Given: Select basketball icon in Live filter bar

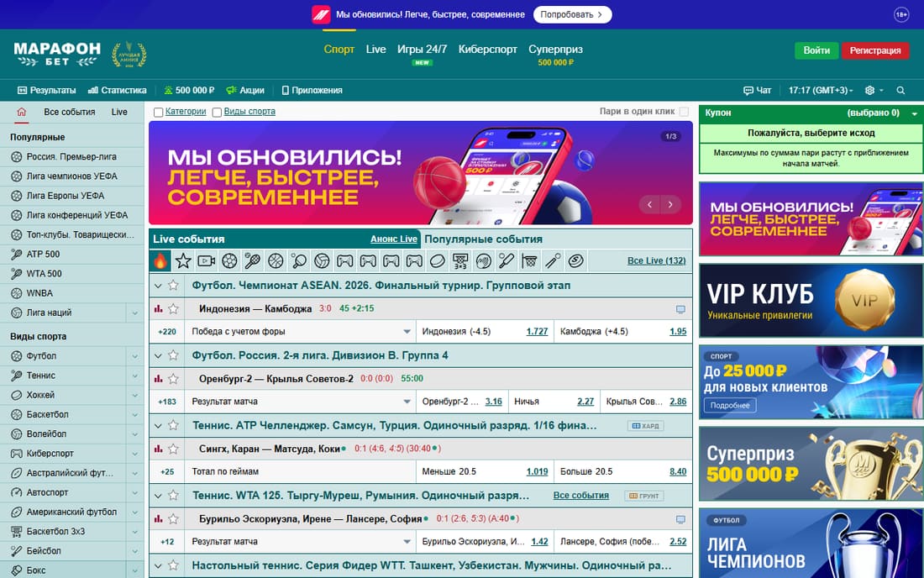Looking at the screenshot, I should point(276,260).
